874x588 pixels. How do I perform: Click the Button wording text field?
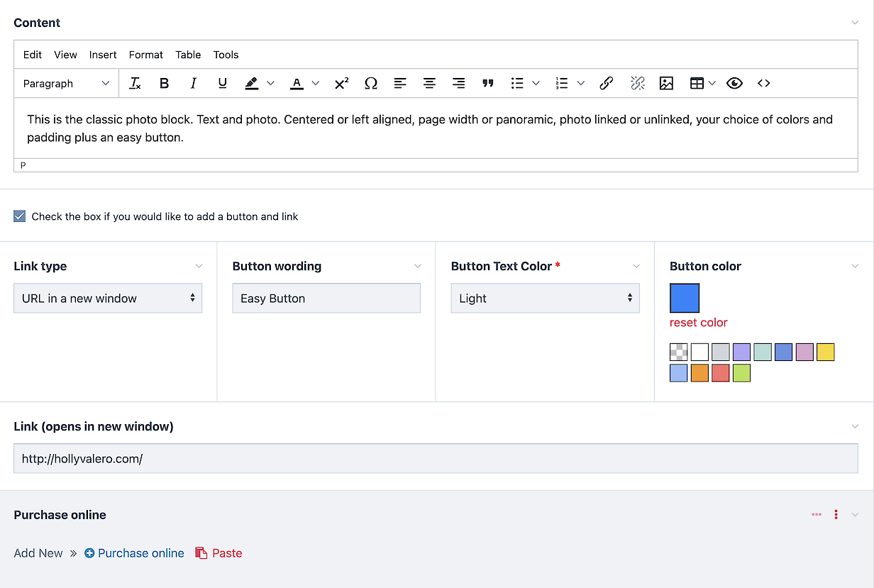click(326, 299)
